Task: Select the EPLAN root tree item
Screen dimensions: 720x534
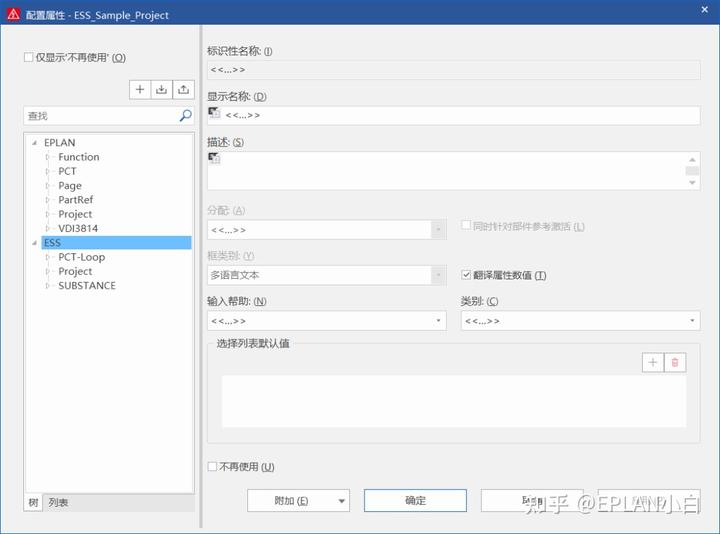Action: [60, 143]
